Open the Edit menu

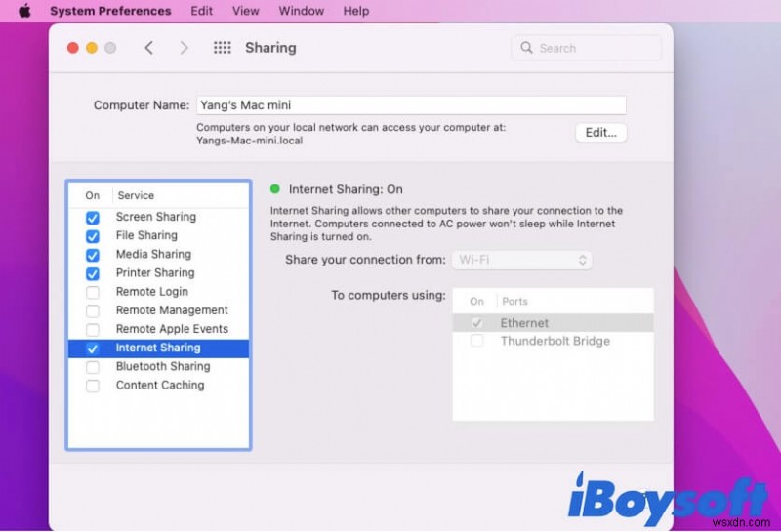click(202, 11)
